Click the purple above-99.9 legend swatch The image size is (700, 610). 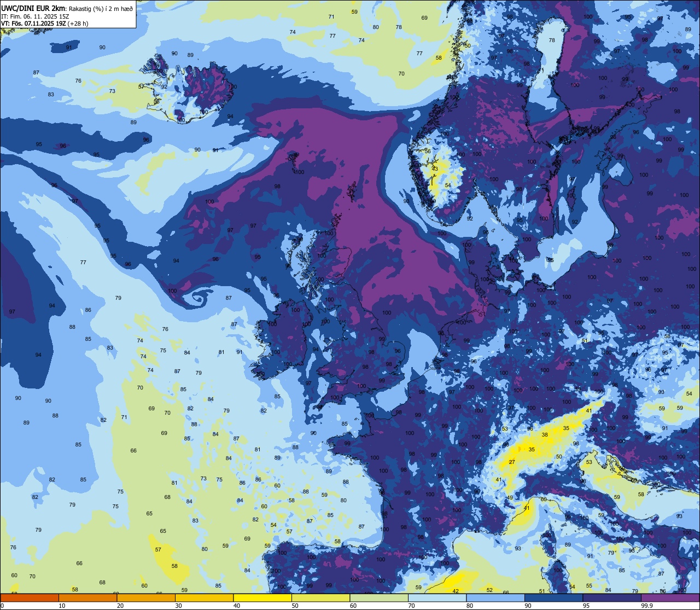(670, 598)
